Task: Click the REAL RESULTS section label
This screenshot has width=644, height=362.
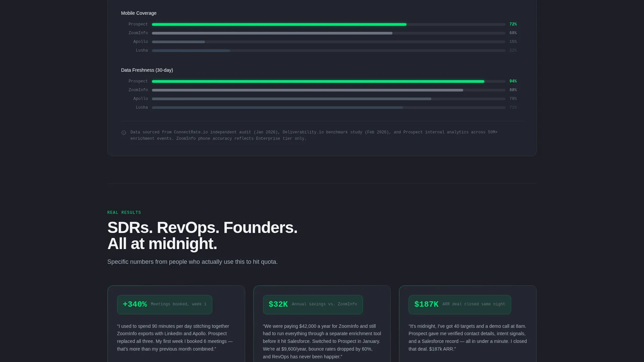Action: click(x=124, y=213)
